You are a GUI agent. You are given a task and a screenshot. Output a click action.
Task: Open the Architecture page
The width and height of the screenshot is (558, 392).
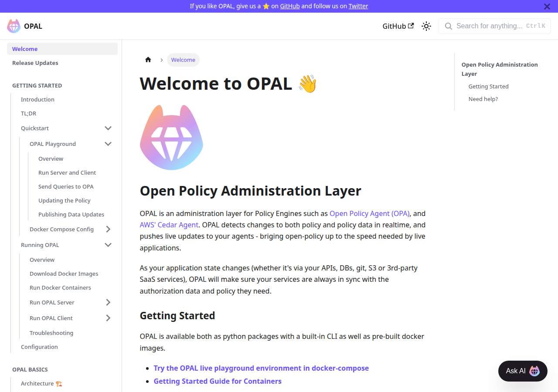click(67, 383)
